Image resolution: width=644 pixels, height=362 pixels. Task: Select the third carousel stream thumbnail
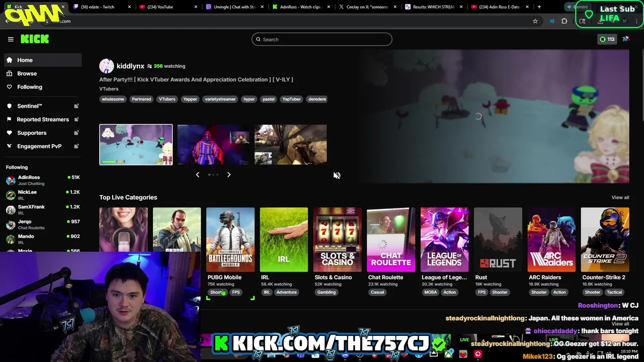tap(290, 145)
